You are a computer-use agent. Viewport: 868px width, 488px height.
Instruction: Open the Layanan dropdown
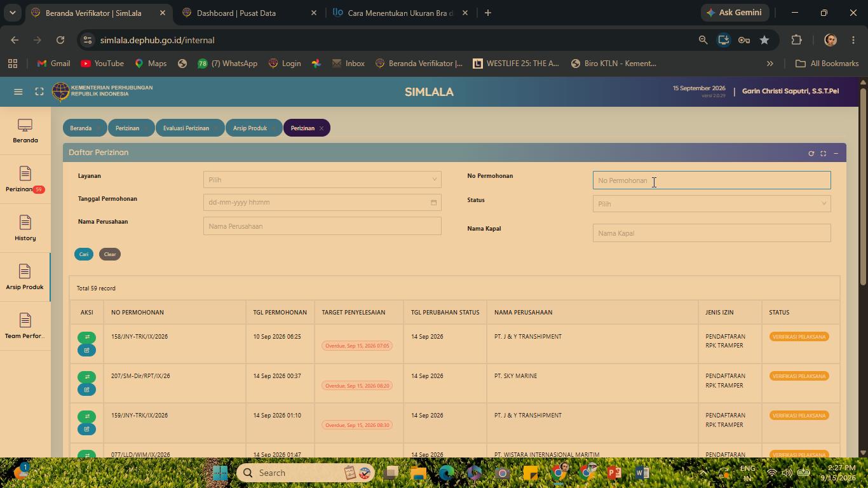click(x=322, y=180)
